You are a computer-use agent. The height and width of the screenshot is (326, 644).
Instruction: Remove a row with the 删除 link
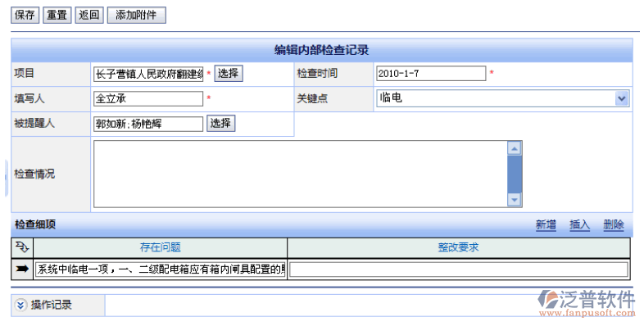[x=613, y=224]
